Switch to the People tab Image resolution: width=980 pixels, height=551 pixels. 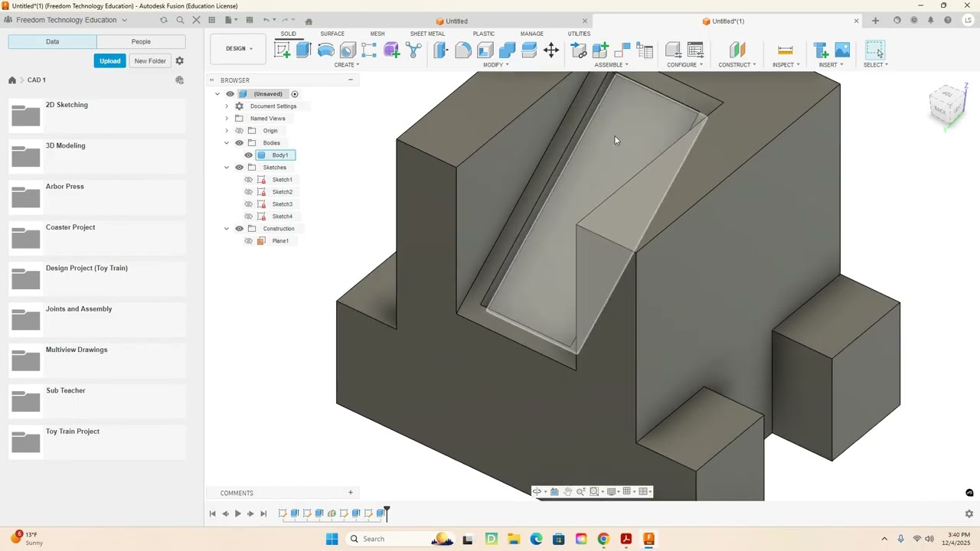click(141, 41)
